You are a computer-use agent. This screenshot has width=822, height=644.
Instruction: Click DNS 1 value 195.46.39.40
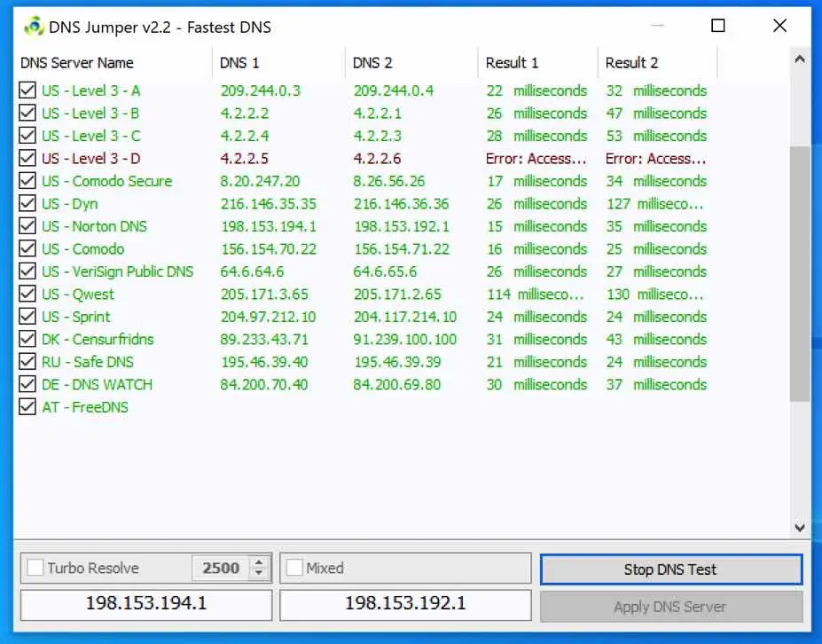264,361
